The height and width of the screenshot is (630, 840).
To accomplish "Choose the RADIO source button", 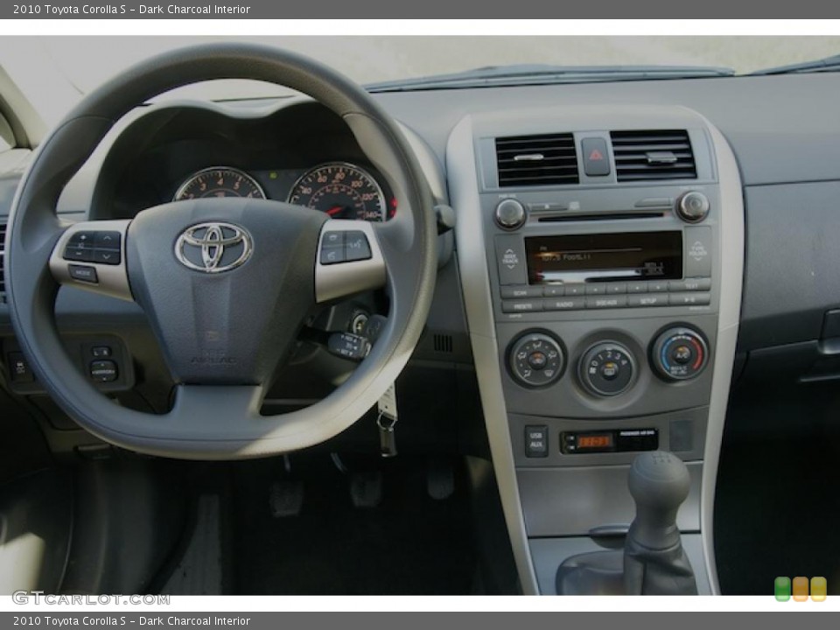I will tap(564, 304).
